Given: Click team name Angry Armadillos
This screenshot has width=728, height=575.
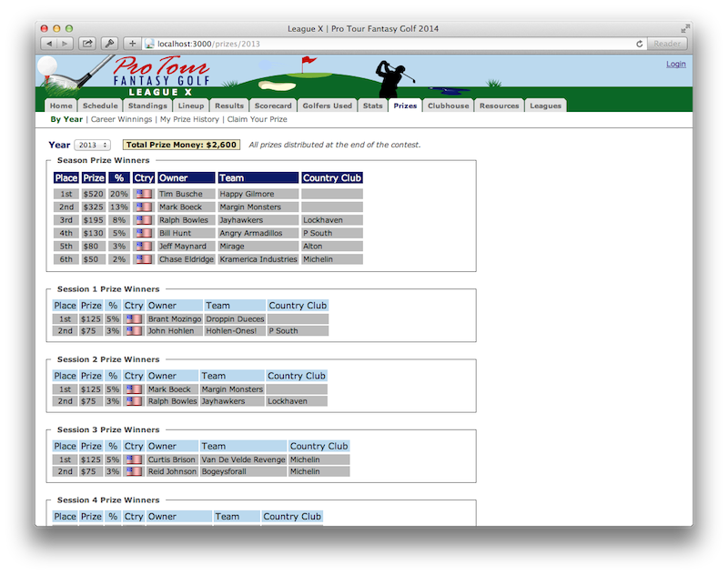Looking at the screenshot, I should click(x=251, y=233).
